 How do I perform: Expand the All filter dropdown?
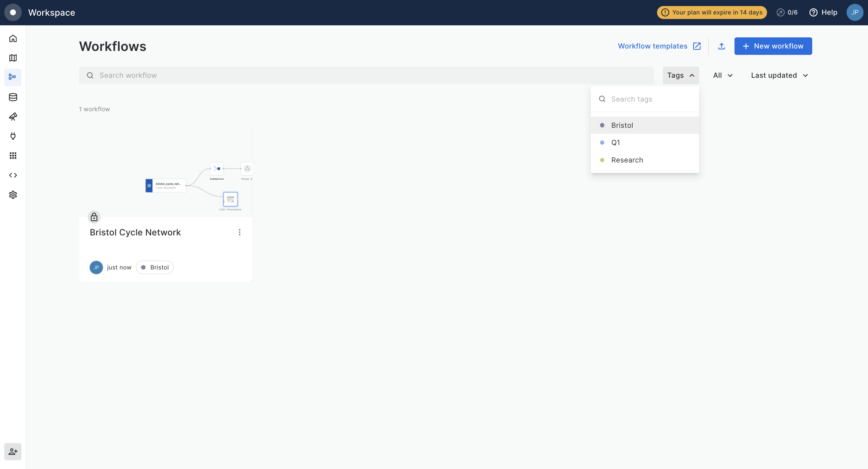point(722,75)
